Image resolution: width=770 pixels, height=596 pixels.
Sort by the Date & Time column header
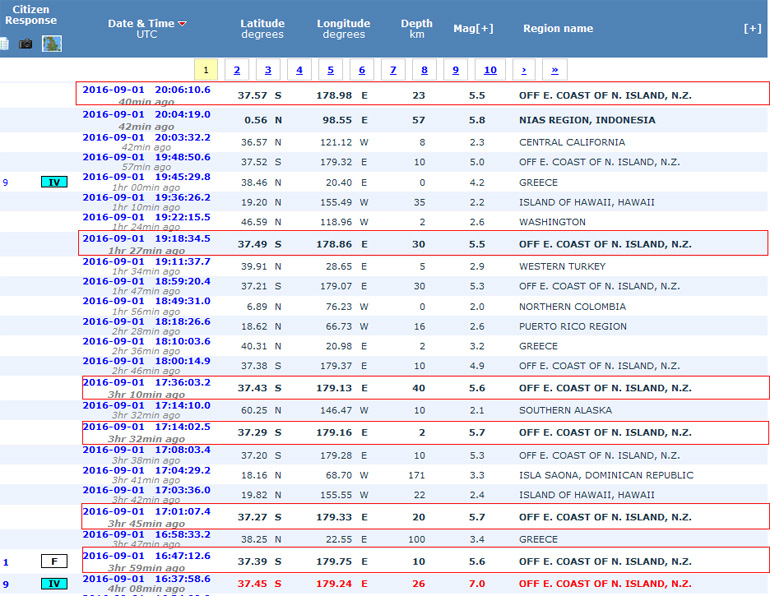point(139,23)
